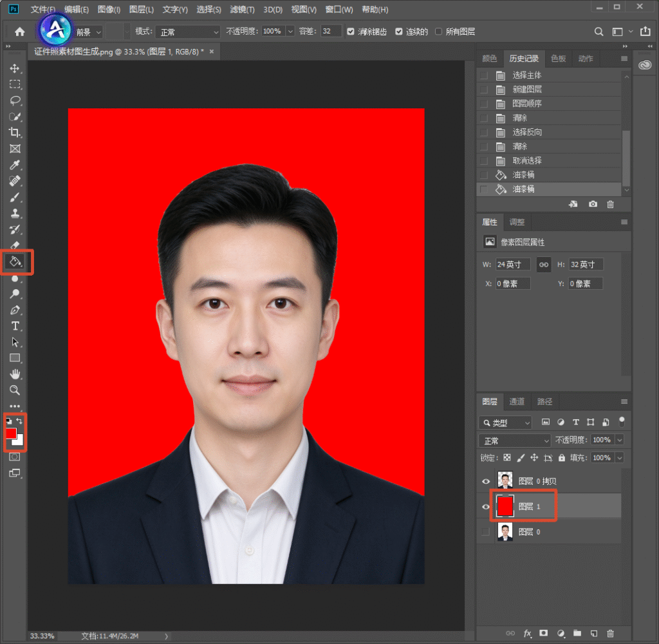Open the 模式 正常 mode dropdown
This screenshot has height=644, width=659.
188,32
